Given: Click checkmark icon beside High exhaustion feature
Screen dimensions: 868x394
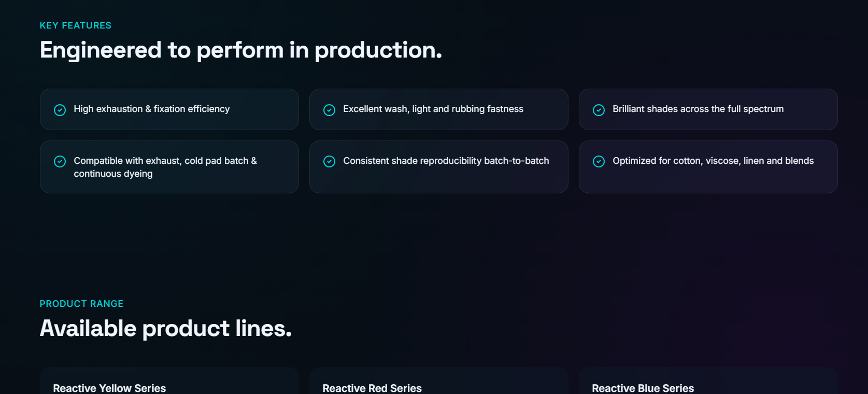Looking at the screenshot, I should pyautogui.click(x=60, y=110).
